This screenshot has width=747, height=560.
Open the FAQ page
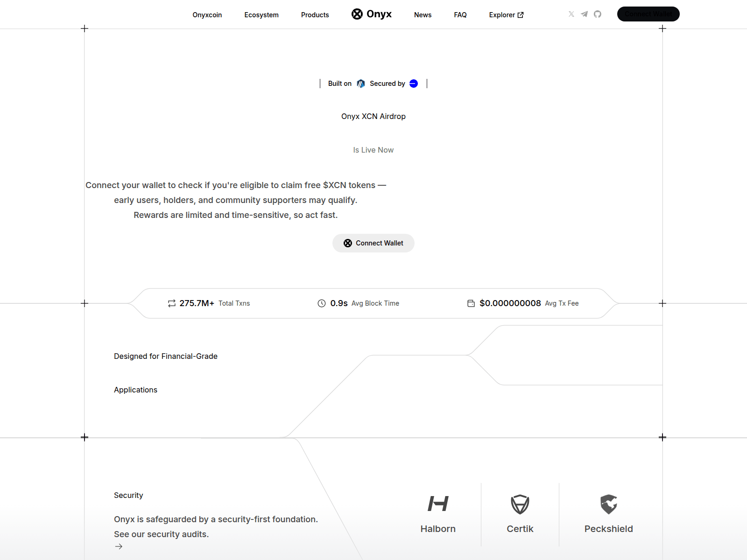coord(460,14)
